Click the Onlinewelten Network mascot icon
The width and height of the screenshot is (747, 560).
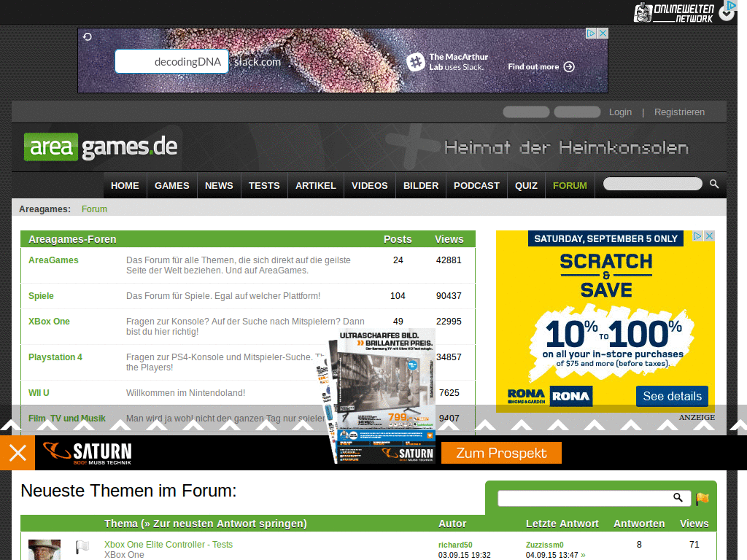coord(644,11)
